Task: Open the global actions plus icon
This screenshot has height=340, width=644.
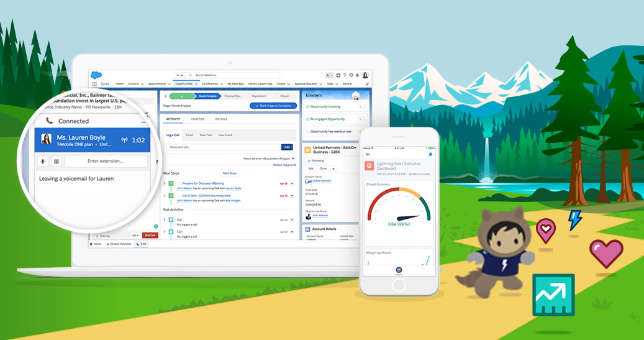Action: [338, 75]
